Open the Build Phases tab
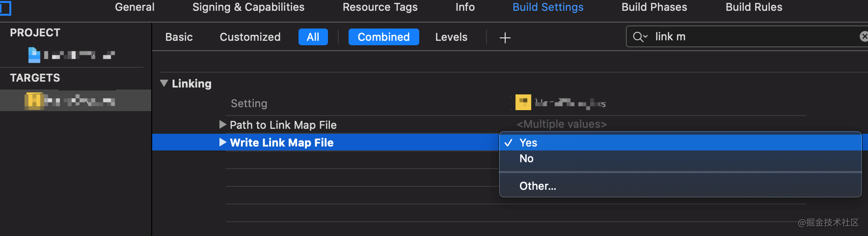This screenshot has width=868, height=236. (x=654, y=7)
